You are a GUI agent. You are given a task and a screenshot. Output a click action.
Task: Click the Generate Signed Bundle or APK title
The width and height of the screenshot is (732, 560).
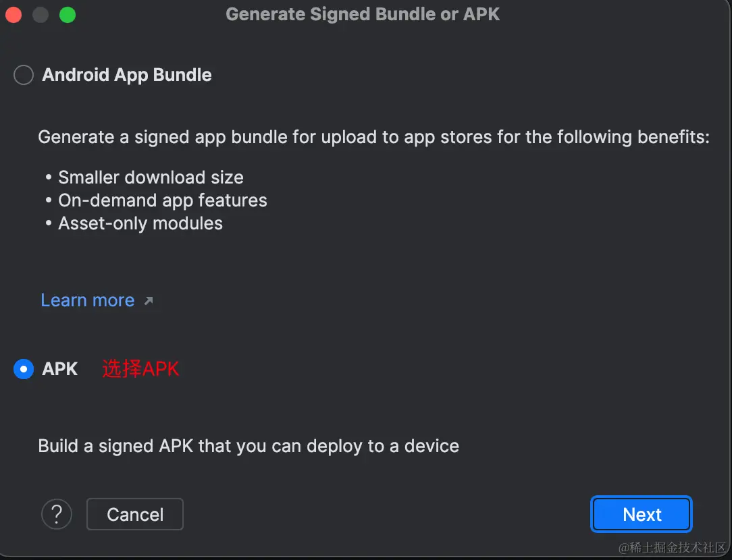click(x=363, y=13)
